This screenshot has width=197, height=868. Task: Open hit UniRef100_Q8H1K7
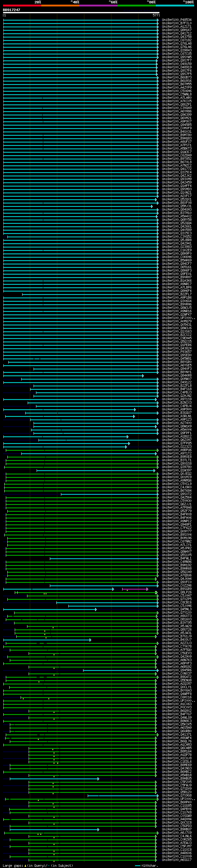[176, 30]
